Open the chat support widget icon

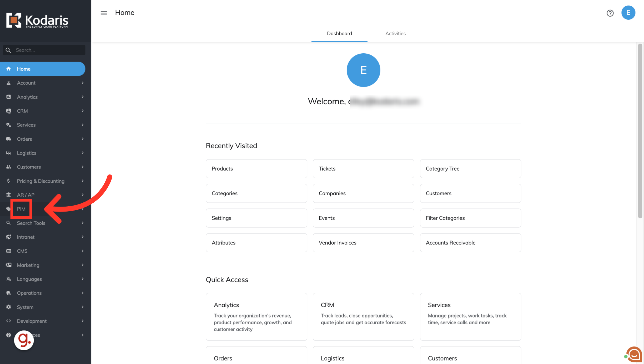coord(634,354)
